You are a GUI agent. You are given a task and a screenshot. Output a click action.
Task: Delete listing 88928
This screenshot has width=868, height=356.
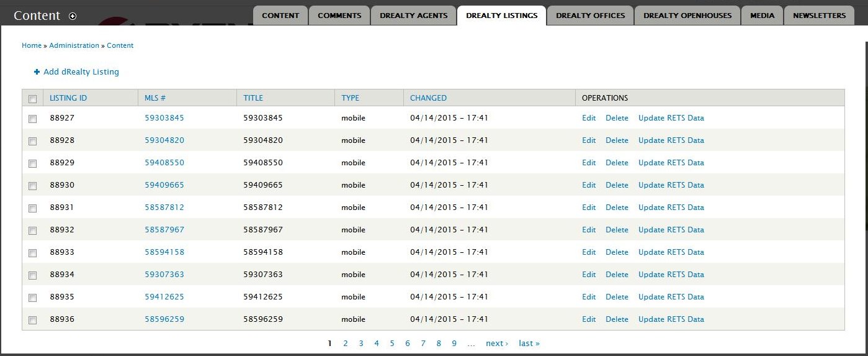pyautogui.click(x=617, y=140)
